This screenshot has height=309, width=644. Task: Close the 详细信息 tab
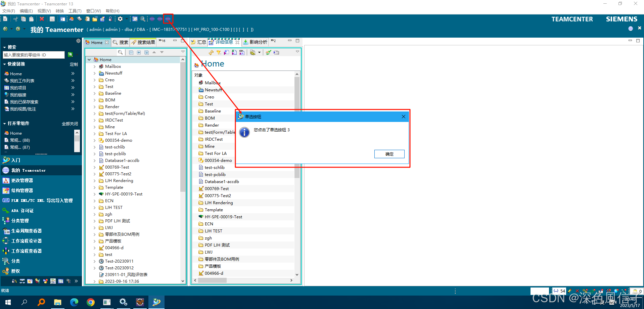237,42
